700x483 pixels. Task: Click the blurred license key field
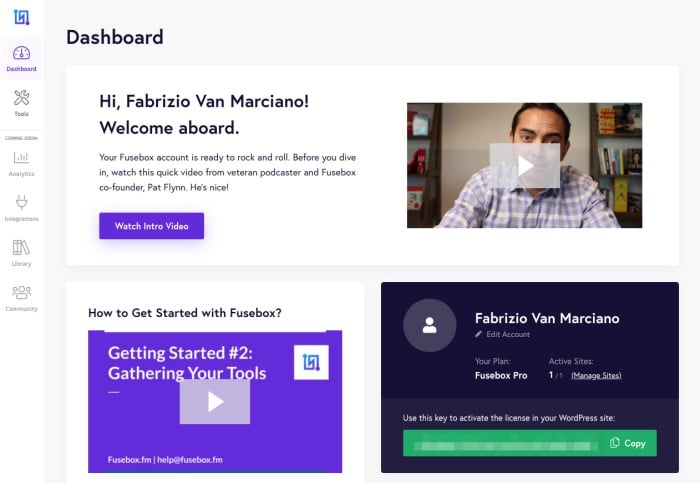pyautogui.click(x=500, y=442)
